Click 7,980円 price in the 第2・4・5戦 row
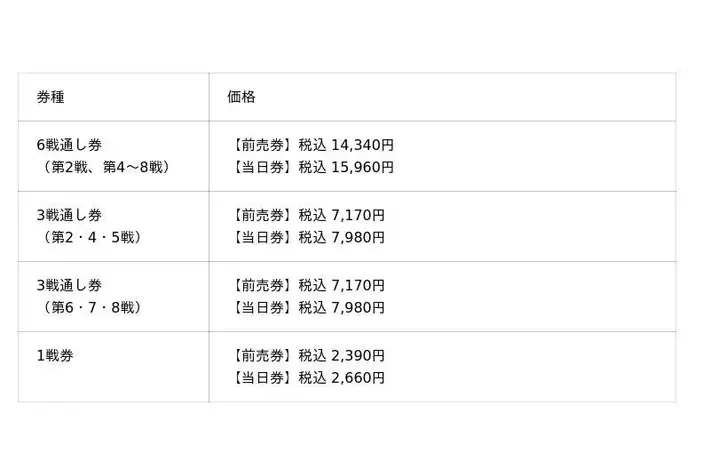710x474 pixels. (357, 237)
